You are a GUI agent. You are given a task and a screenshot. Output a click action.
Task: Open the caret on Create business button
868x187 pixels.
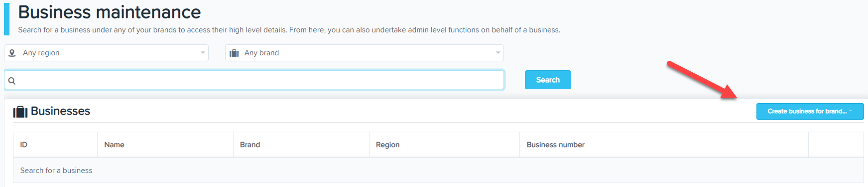coord(851,111)
